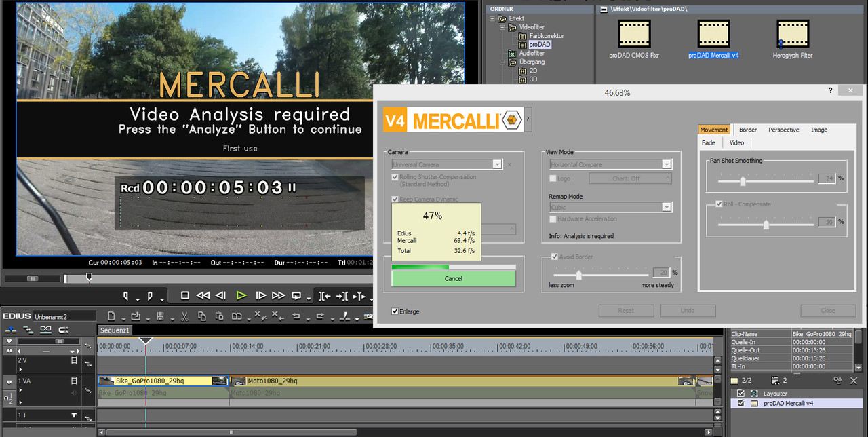Click the Undo button in Mercalli dialog
Image resolution: width=868 pixels, height=437 pixels.
[x=688, y=310]
